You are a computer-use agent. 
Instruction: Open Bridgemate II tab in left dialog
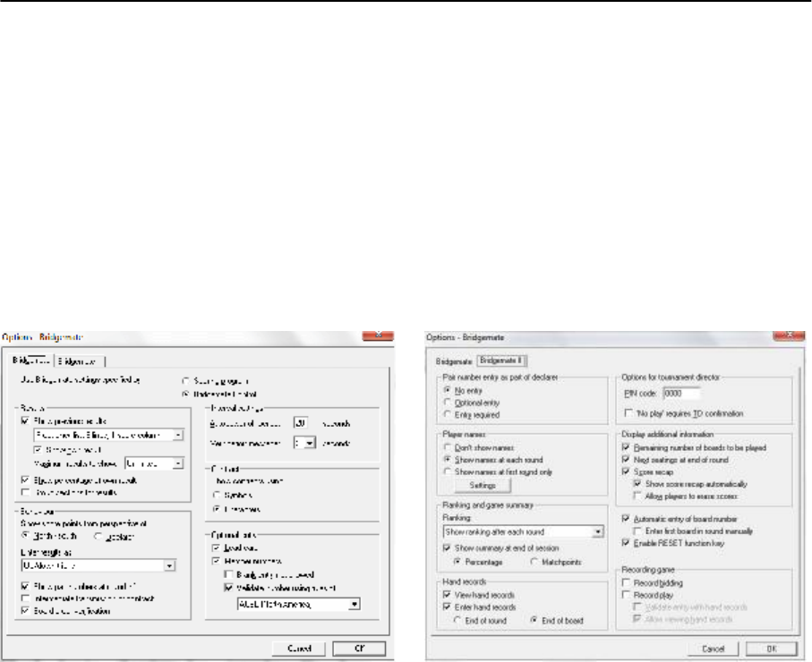click(78, 361)
